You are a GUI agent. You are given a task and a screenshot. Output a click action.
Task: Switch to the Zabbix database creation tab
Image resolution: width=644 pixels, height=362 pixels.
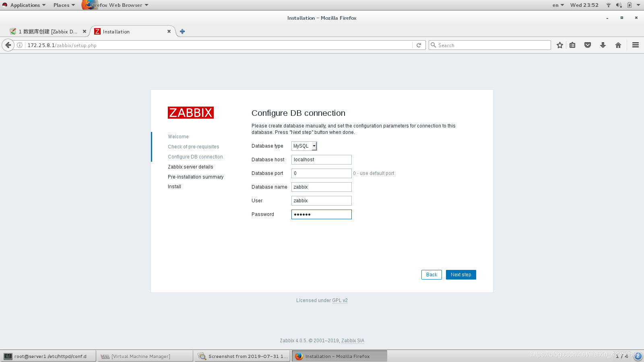tap(47, 31)
